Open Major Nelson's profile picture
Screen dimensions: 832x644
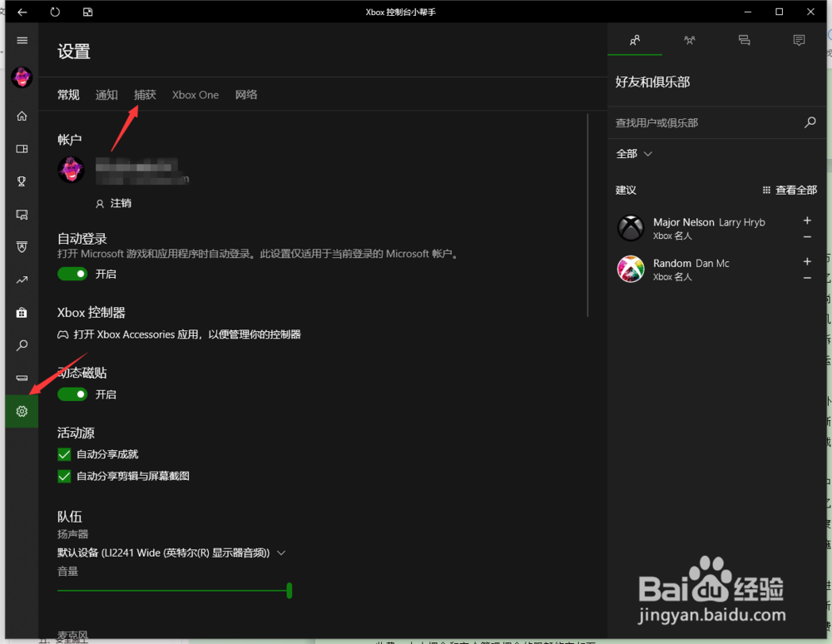[631, 228]
